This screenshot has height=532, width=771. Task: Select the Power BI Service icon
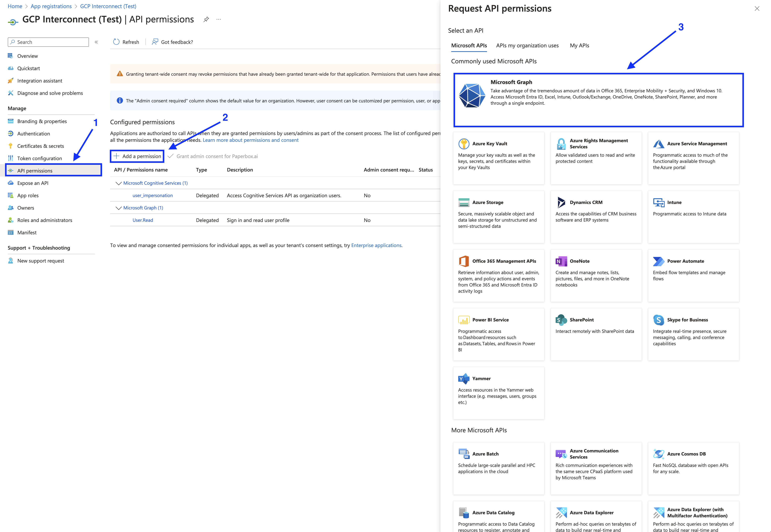(464, 320)
